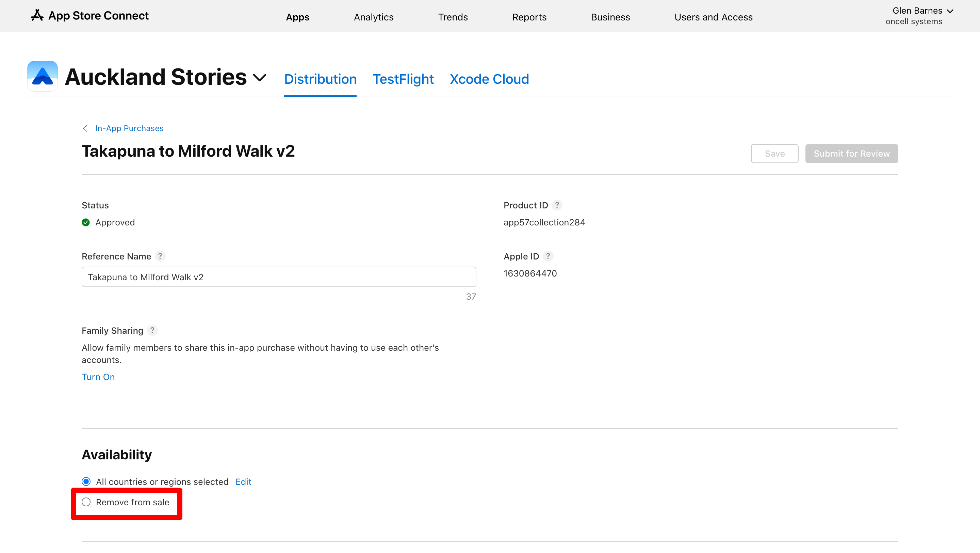Click the Save button
The image size is (980, 553).
pos(774,153)
